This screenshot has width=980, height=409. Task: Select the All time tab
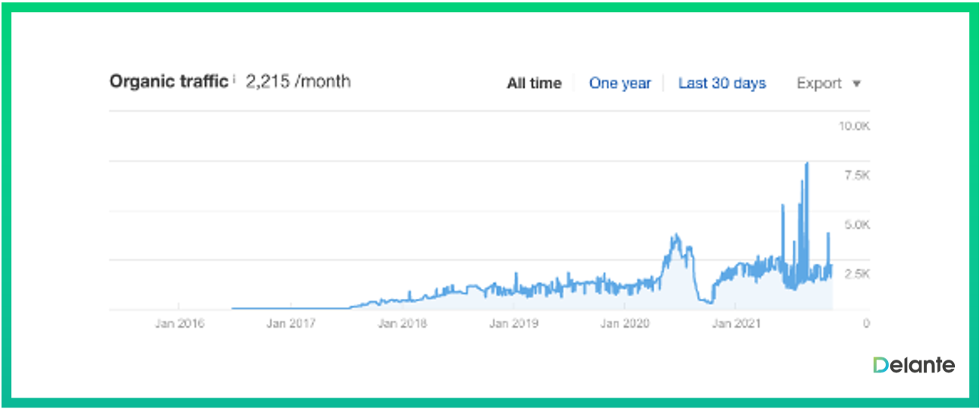click(534, 84)
